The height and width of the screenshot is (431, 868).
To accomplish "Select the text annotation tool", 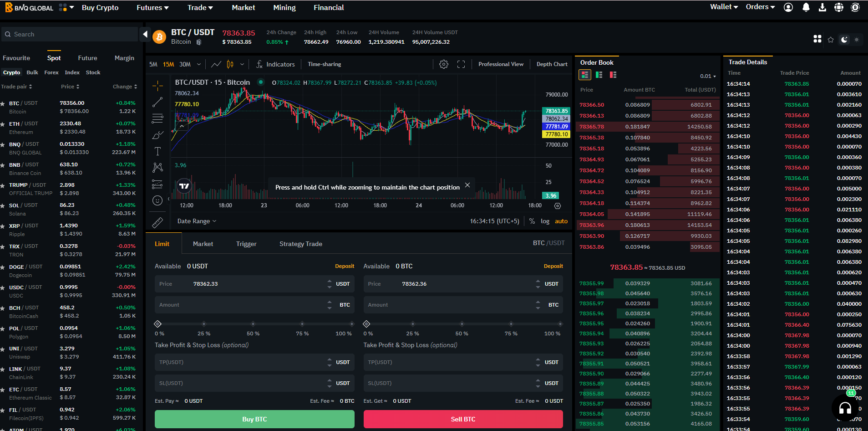I will point(157,151).
